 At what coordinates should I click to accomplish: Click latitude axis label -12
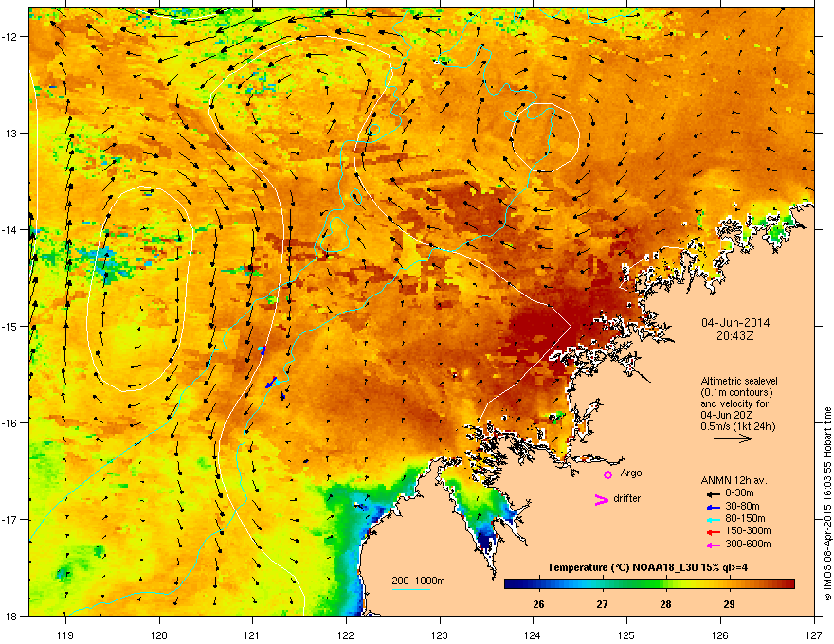(9, 37)
